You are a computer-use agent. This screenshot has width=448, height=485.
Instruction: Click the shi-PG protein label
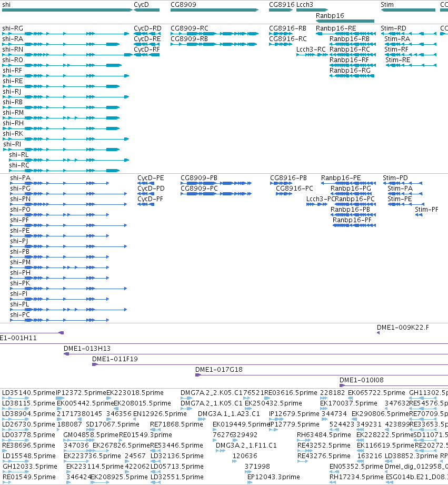click(x=21, y=189)
